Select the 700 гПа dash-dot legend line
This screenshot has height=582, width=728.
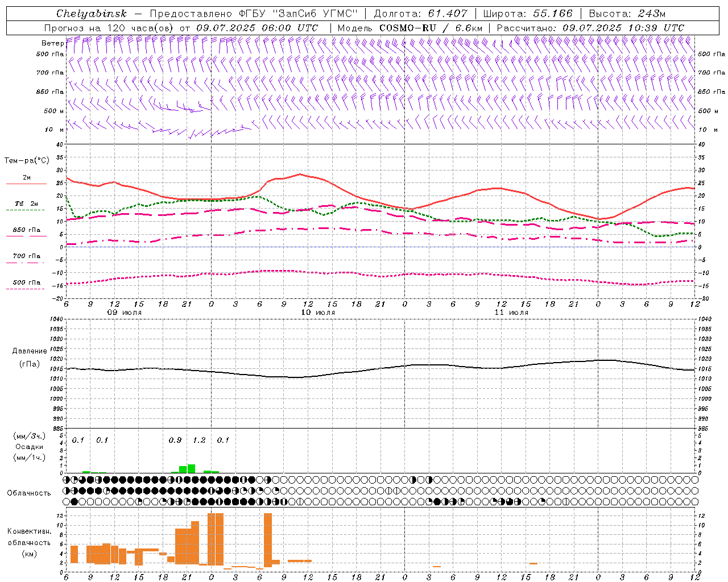[26, 263]
